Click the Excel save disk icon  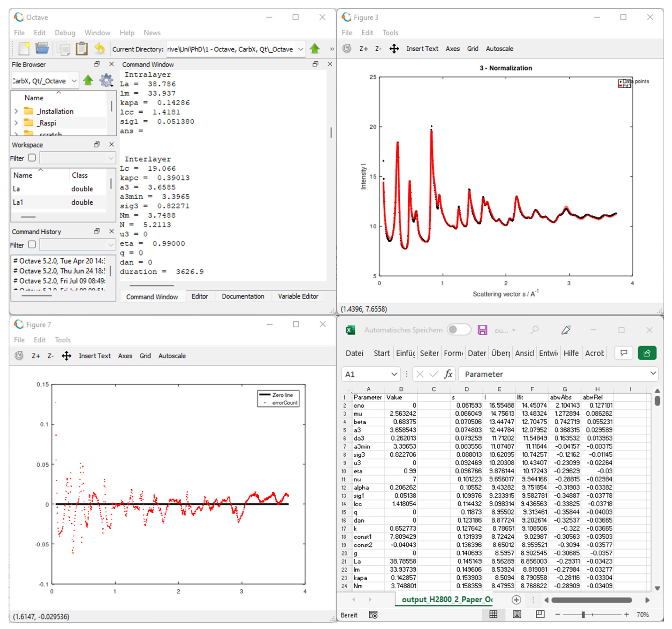482,330
